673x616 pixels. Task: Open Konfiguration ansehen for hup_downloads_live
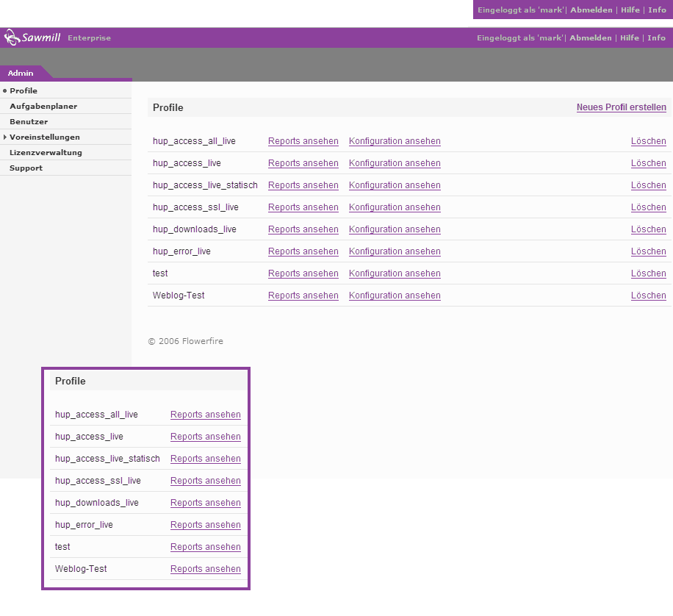tap(395, 229)
